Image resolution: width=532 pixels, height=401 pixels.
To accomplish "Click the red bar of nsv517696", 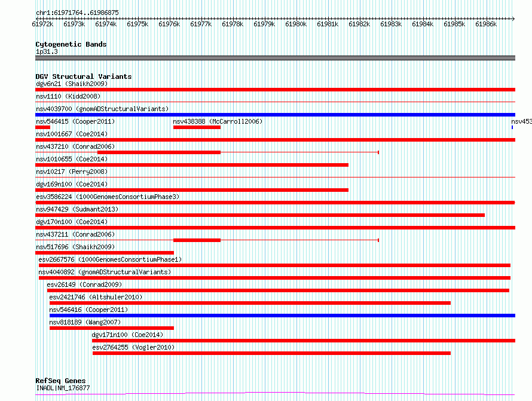I will 105,253.
